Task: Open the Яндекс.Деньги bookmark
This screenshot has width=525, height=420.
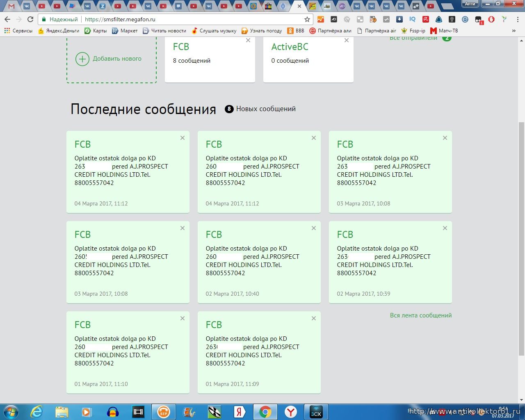Action: pyautogui.click(x=59, y=31)
